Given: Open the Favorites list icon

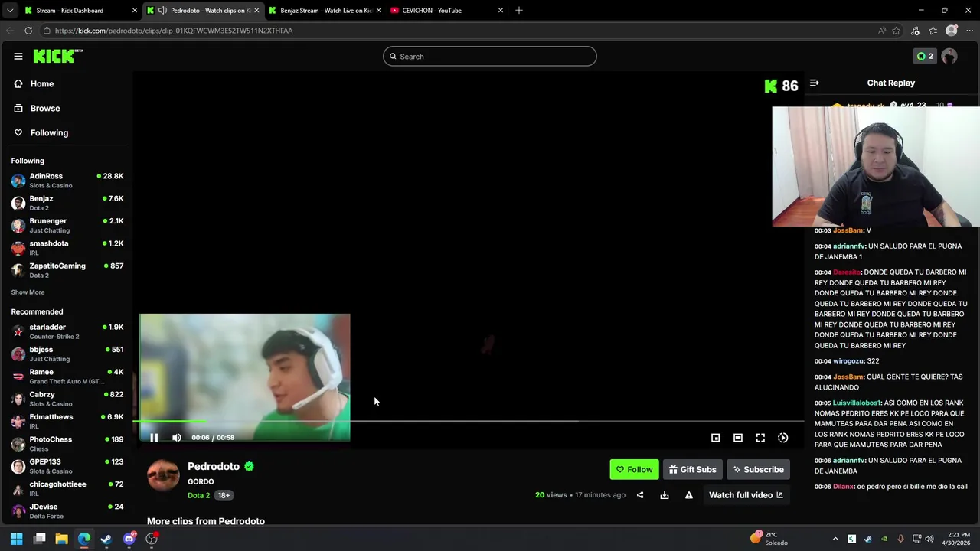Looking at the screenshot, I should click(933, 31).
